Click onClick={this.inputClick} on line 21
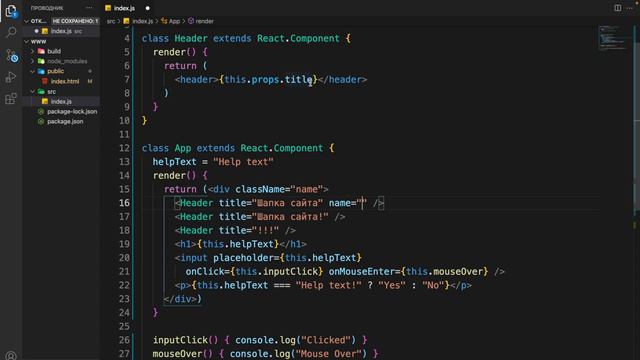 (x=254, y=271)
